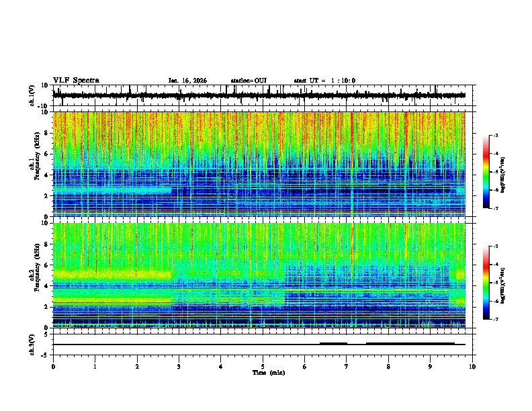Click the ch.1 spectrogram color scale bar
Viewport: 532px width, 411px height.
(x=486, y=172)
